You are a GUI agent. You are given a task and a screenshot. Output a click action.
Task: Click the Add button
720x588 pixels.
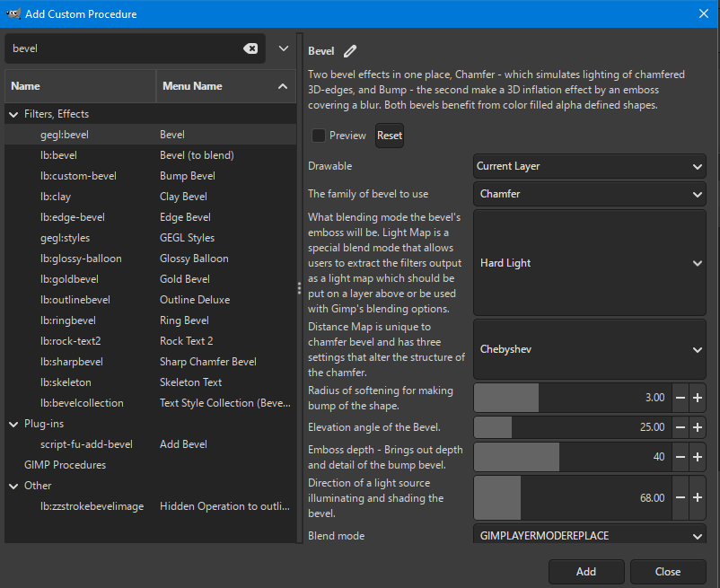pos(585,572)
